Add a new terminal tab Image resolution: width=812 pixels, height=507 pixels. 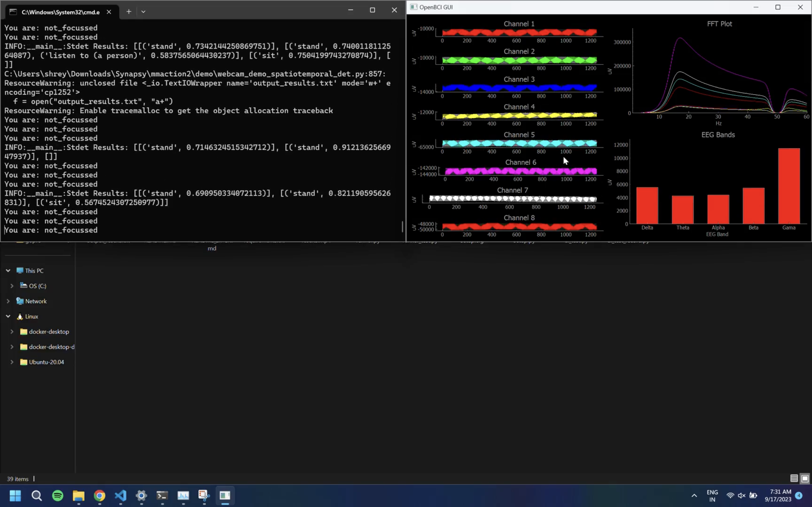[x=129, y=12]
